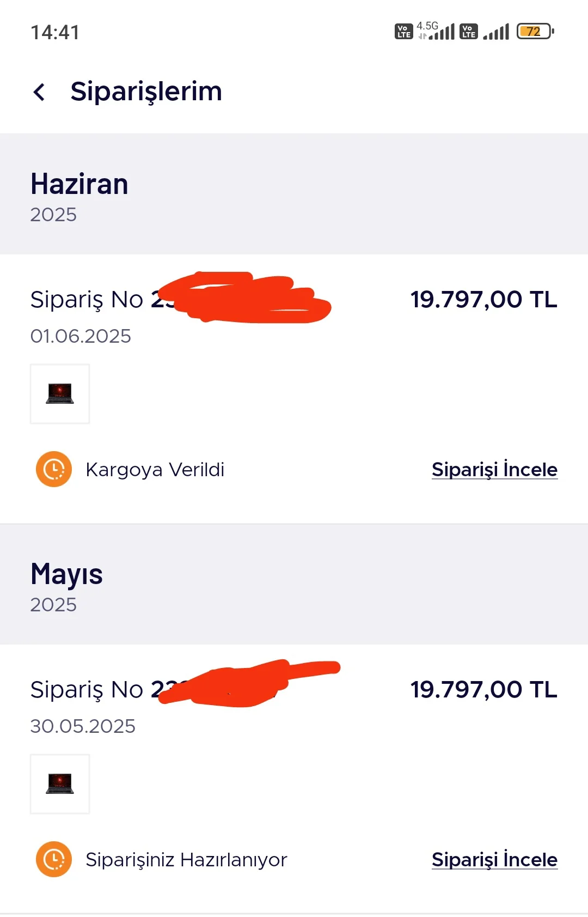
Task: Open the laptop thumbnail of the 01.06.2025 order
Action: 60,394
